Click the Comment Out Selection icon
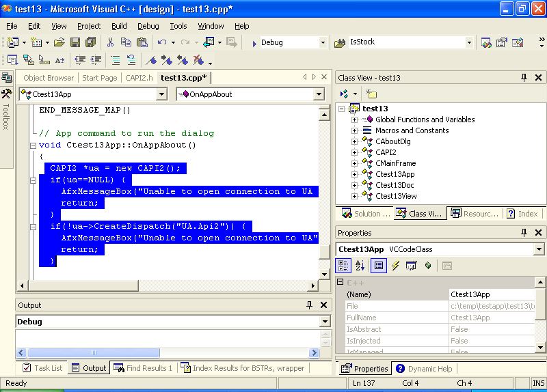Image resolution: width=547 pixels, height=392 pixels. tap(116, 60)
